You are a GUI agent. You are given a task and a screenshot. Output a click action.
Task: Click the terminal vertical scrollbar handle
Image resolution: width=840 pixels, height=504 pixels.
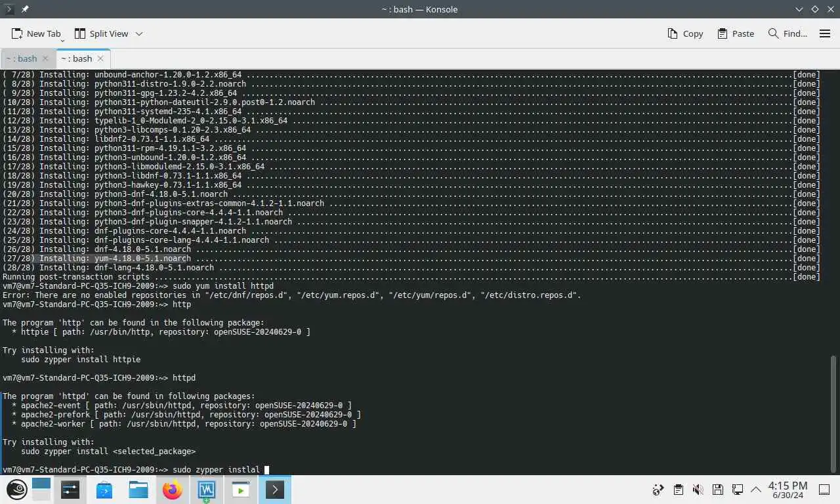pyautogui.click(x=834, y=413)
